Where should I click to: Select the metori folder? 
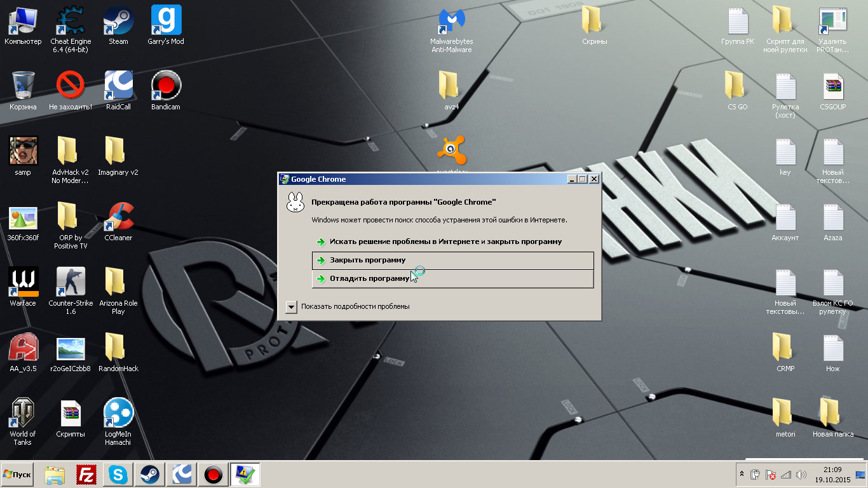click(785, 418)
